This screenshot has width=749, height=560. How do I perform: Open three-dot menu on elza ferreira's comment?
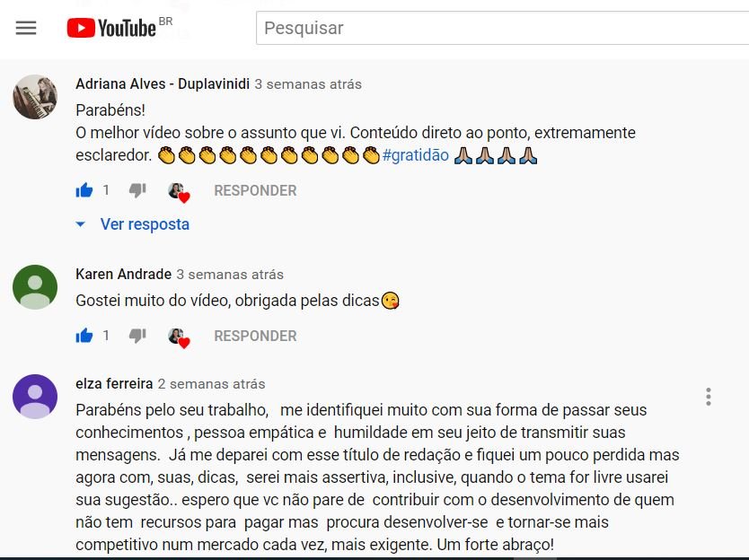point(709,397)
